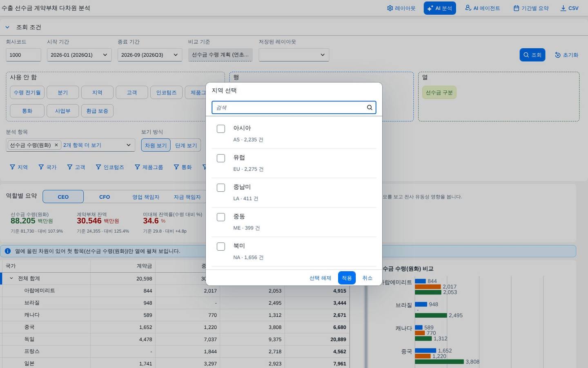Check the 유럽 region checkbox
This screenshot has width=588, height=368.
[221, 158]
